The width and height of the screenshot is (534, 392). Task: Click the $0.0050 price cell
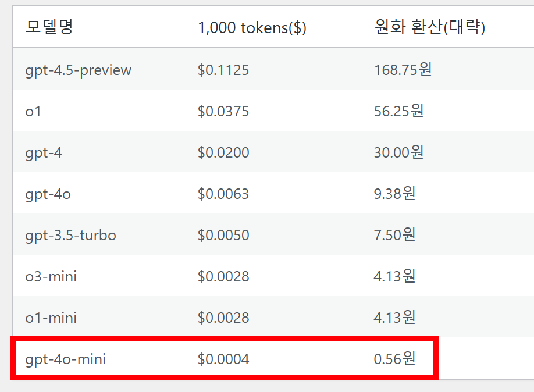click(x=223, y=235)
